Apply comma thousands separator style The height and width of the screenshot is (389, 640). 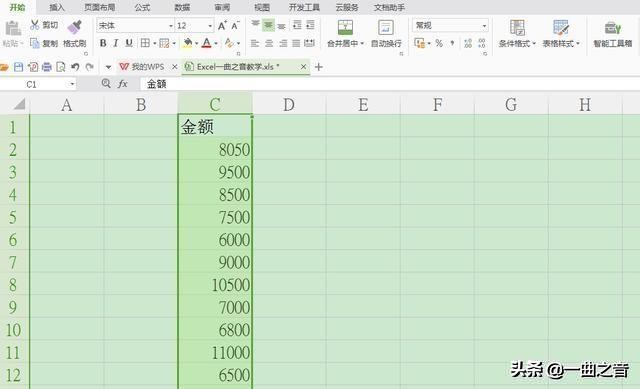(452, 43)
